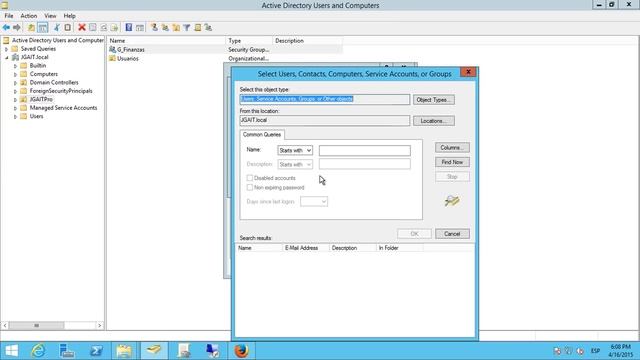Expand the Domain Controllers node arrow
The height and width of the screenshot is (360, 640).
click(x=16, y=83)
